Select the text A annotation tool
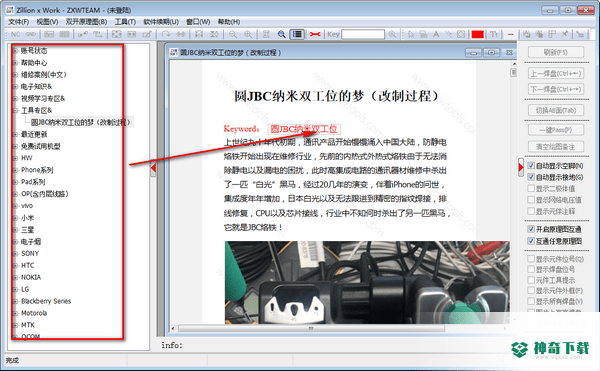This screenshot has height=371, width=600. (x=436, y=34)
